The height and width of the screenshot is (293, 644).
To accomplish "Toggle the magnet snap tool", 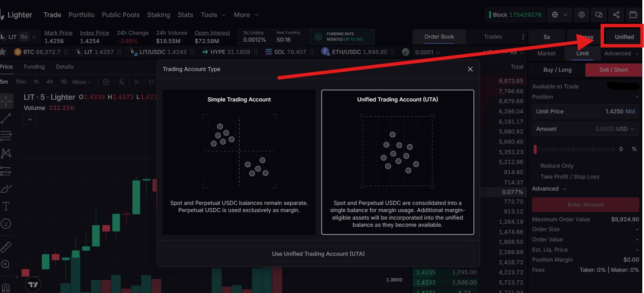I will pyautogui.click(x=5, y=288).
